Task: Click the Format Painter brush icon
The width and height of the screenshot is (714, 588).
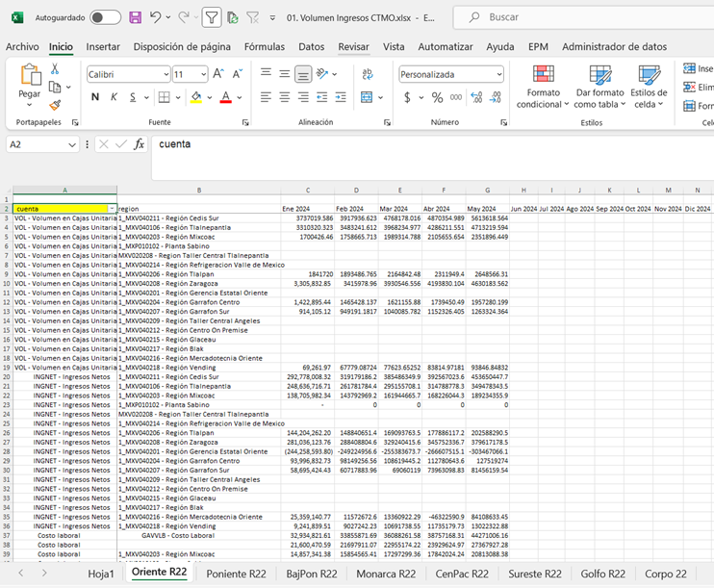Action: pyautogui.click(x=55, y=106)
